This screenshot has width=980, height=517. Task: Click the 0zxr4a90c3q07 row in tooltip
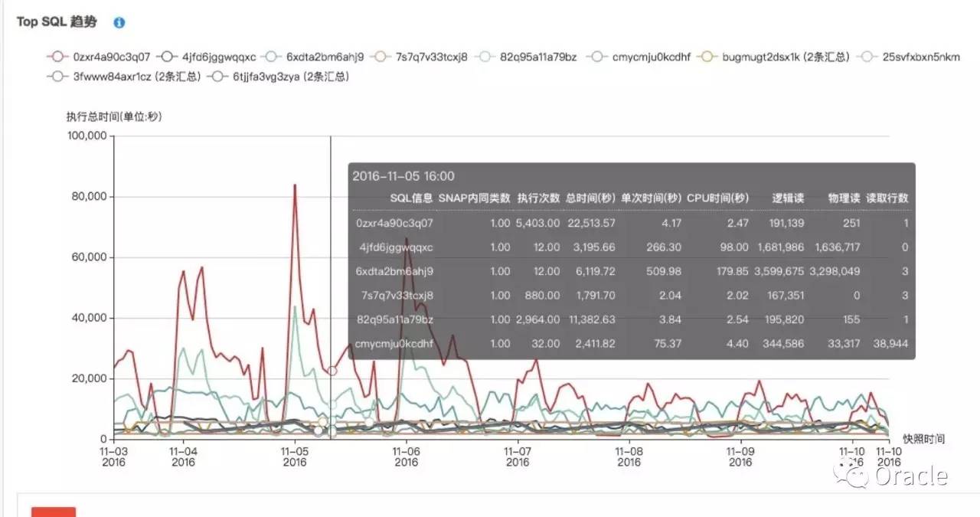pyautogui.click(x=632, y=223)
